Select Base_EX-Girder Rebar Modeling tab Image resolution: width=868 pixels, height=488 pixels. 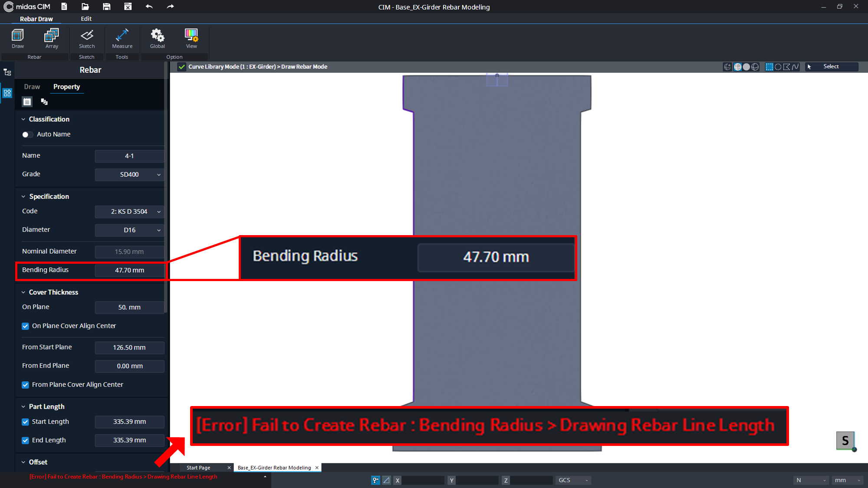click(x=274, y=468)
